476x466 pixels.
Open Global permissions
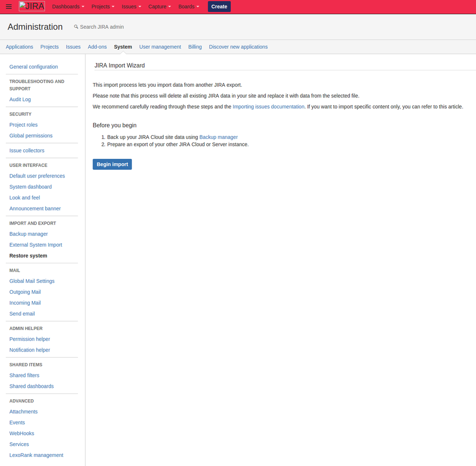[31, 135]
